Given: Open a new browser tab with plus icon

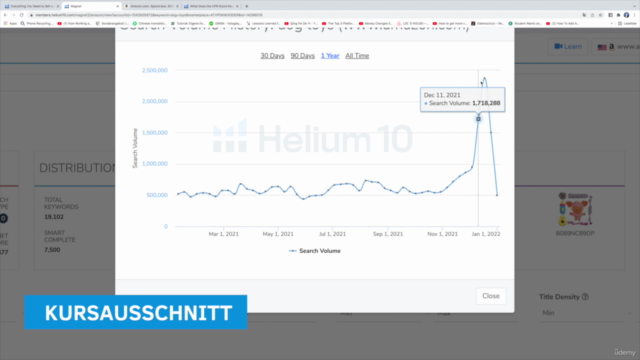Looking at the screenshot, I should coord(247,6).
